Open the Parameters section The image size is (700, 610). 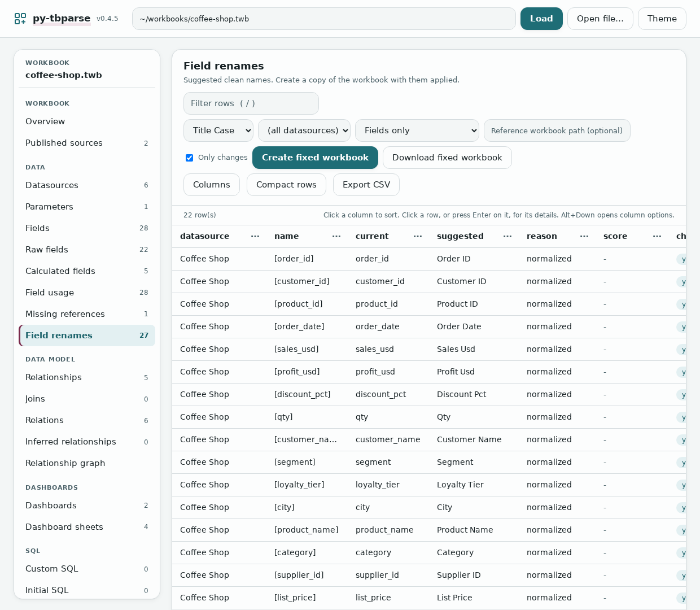click(x=87, y=207)
